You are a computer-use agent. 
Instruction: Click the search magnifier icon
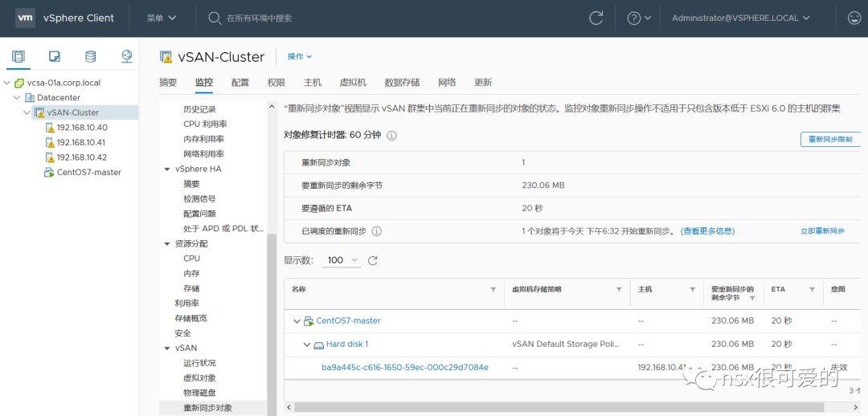[215, 18]
